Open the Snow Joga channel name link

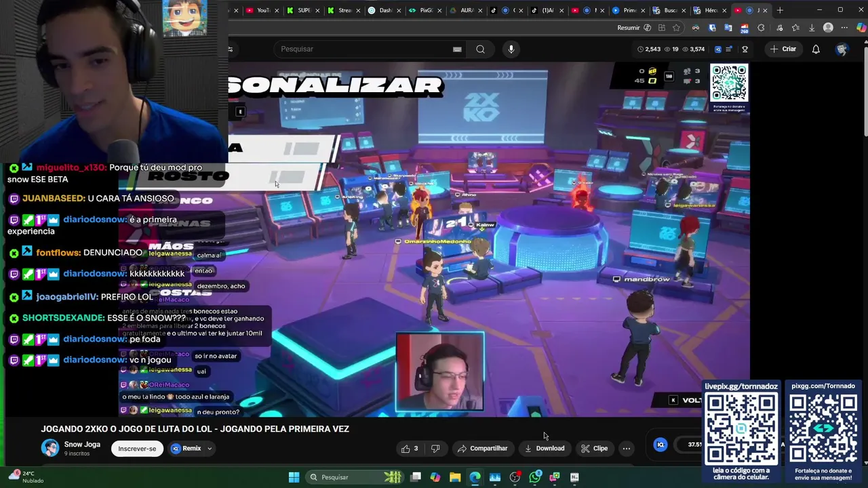click(82, 445)
